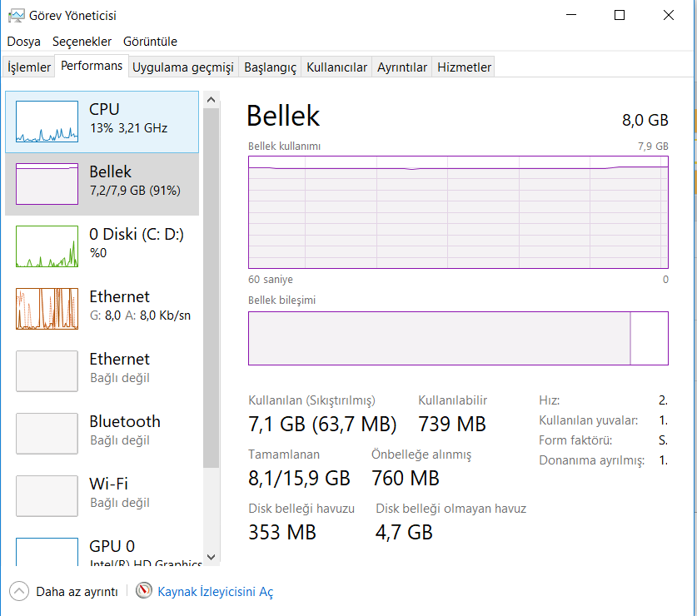
Task: Open the Kaynak İzleyicisini Aç link
Action: pyautogui.click(x=215, y=592)
